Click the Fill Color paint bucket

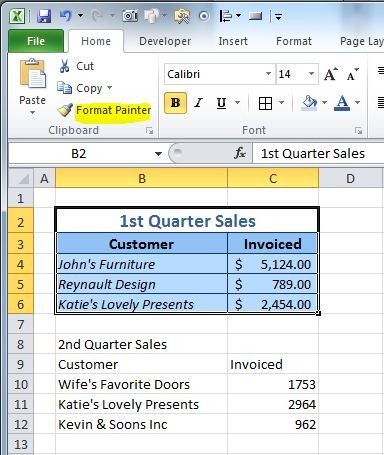coord(309,103)
